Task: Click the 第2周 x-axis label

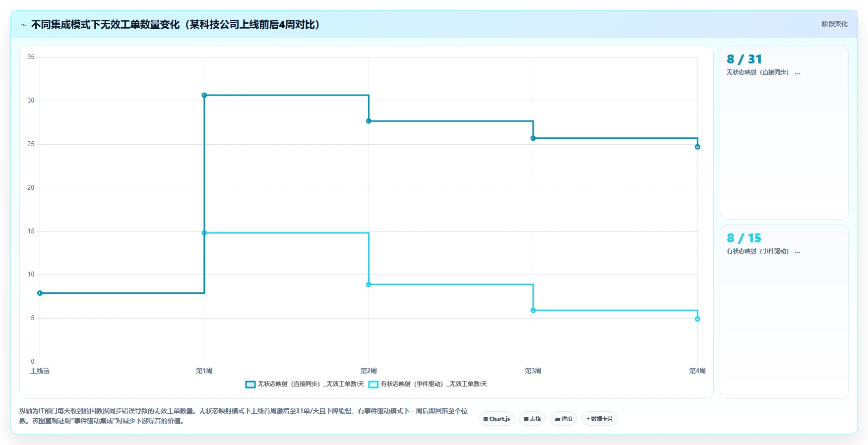Action: coord(369,371)
